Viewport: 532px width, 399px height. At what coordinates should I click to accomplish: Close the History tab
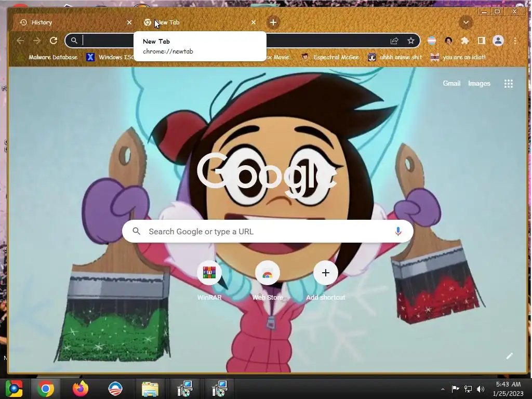coord(129,22)
